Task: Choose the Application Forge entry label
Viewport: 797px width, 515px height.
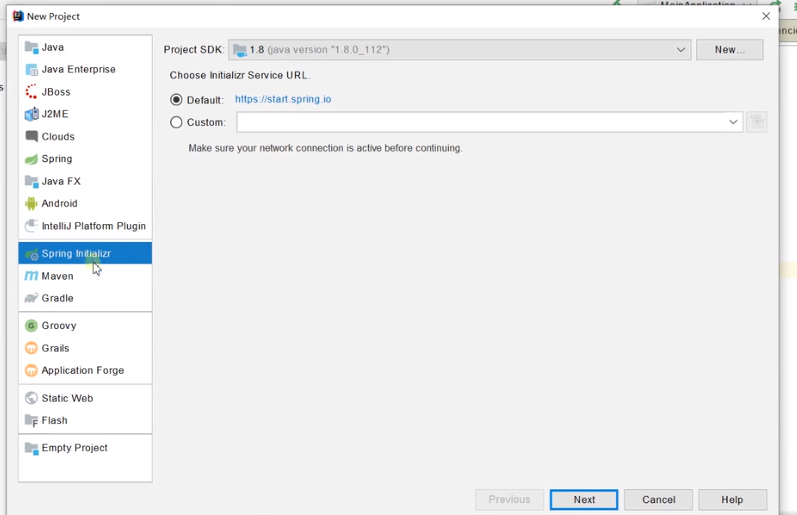Action: tap(83, 370)
